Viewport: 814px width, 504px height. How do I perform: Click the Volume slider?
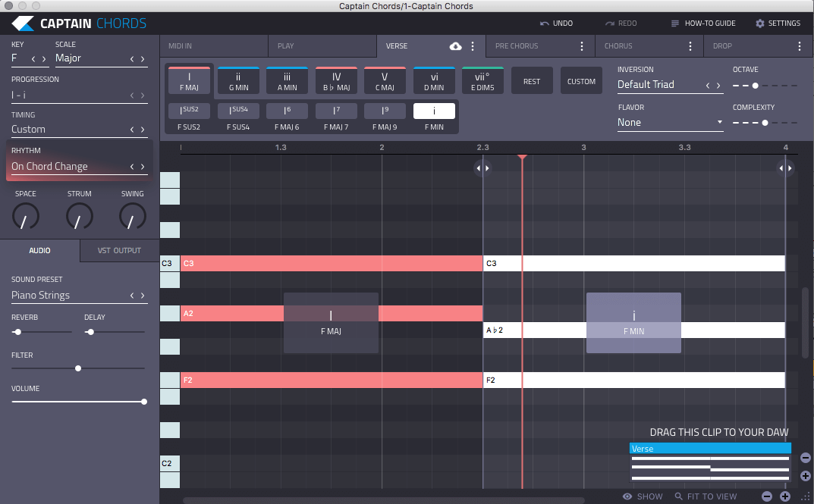point(80,402)
